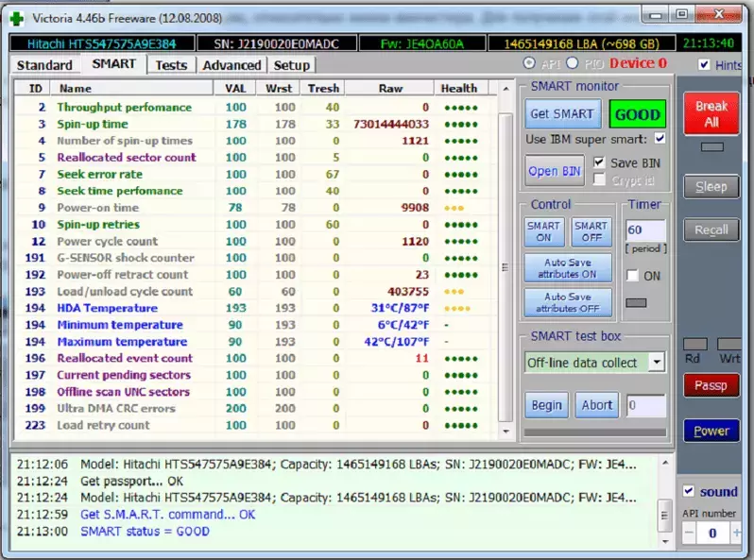Select the Power-on time row
Viewport: 754px width, 560px height.
(256, 208)
